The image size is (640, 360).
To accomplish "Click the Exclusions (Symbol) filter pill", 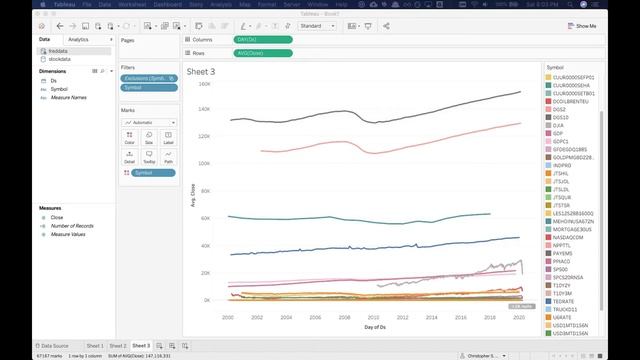I will (x=149, y=78).
